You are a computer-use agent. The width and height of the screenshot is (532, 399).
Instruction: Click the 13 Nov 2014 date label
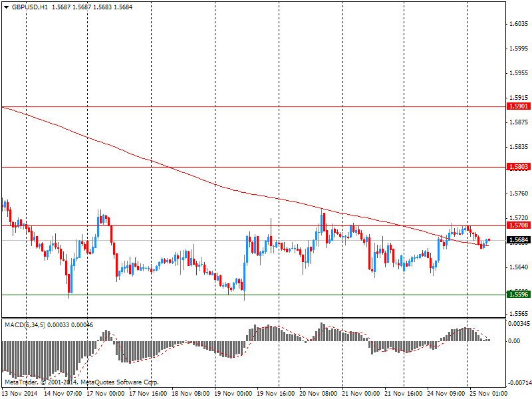pos(19,394)
